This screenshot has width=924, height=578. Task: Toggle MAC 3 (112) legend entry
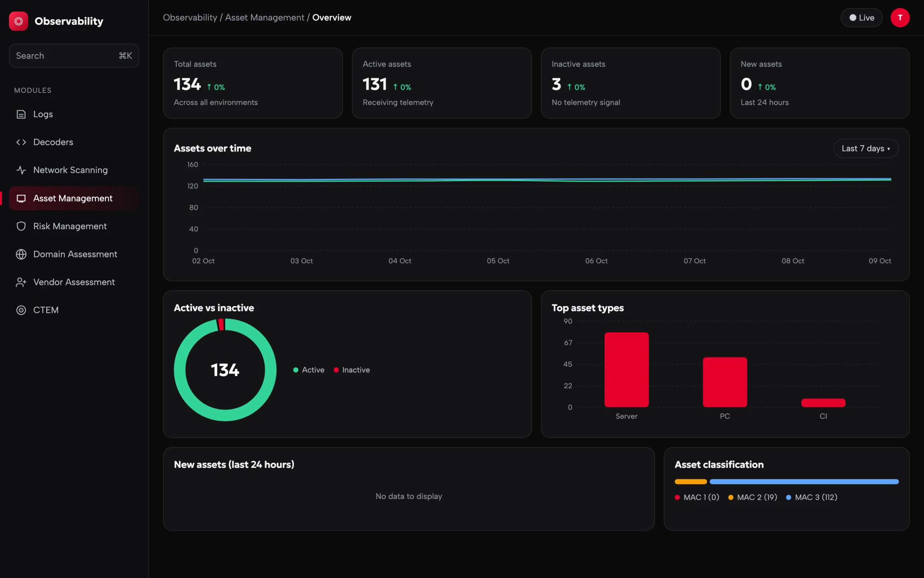[x=812, y=497]
